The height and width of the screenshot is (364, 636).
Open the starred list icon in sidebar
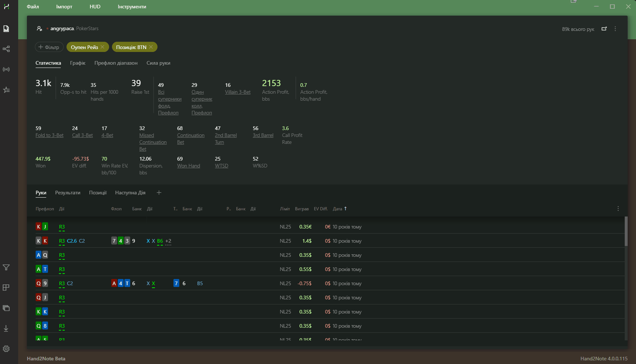coord(6,90)
